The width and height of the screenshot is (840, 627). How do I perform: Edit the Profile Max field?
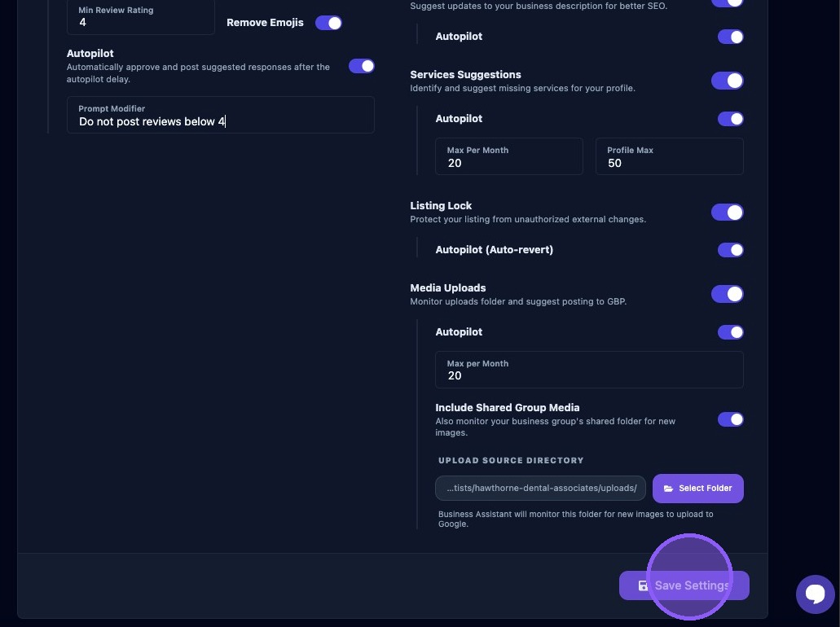pyautogui.click(x=669, y=156)
